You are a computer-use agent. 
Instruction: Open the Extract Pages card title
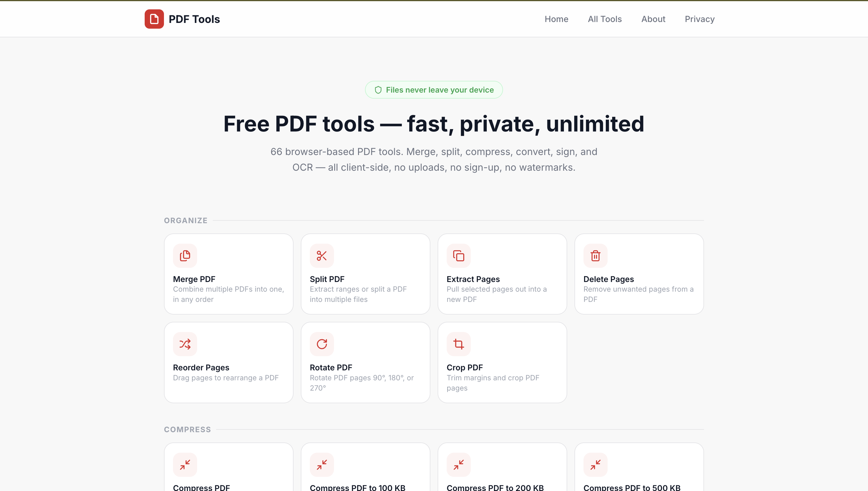tap(473, 279)
